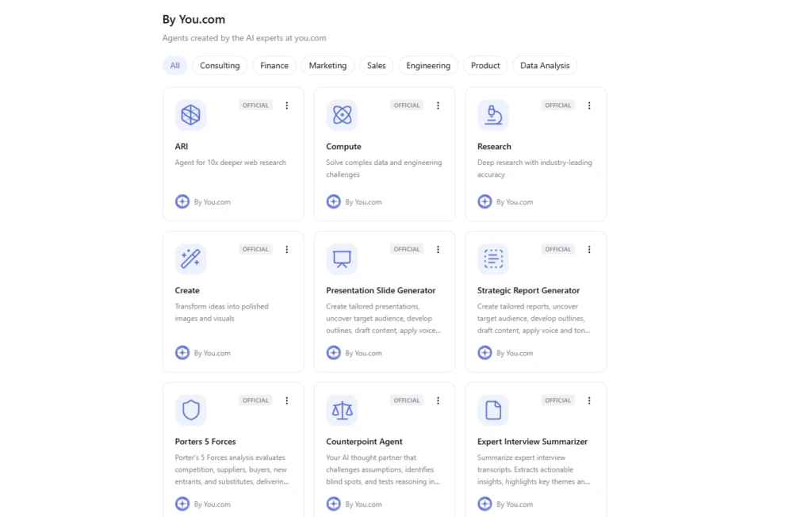Click the Counterpoint Agent scales icon
This screenshot has width=812, height=517.
[x=342, y=410]
